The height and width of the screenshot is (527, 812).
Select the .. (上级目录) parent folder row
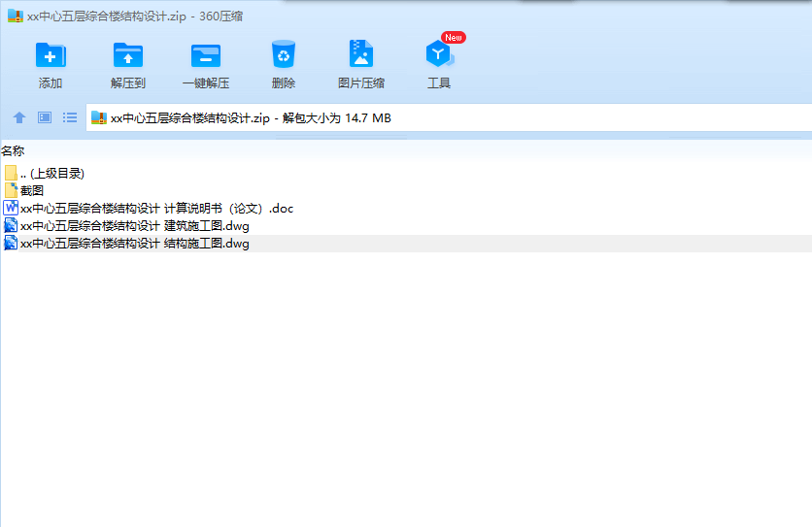[406, 174]
